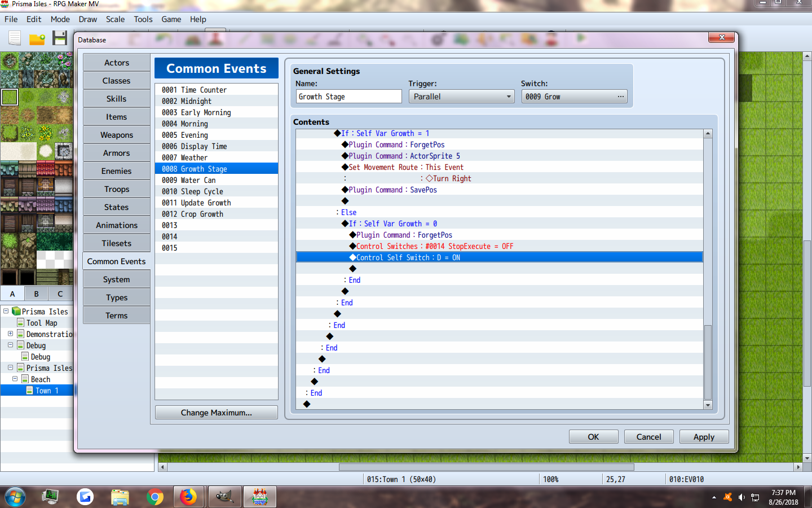Collapse the Beach map tree node
The height and width of the screenshot is (508, 812).
pyautogui.click(x=15, y=379)
